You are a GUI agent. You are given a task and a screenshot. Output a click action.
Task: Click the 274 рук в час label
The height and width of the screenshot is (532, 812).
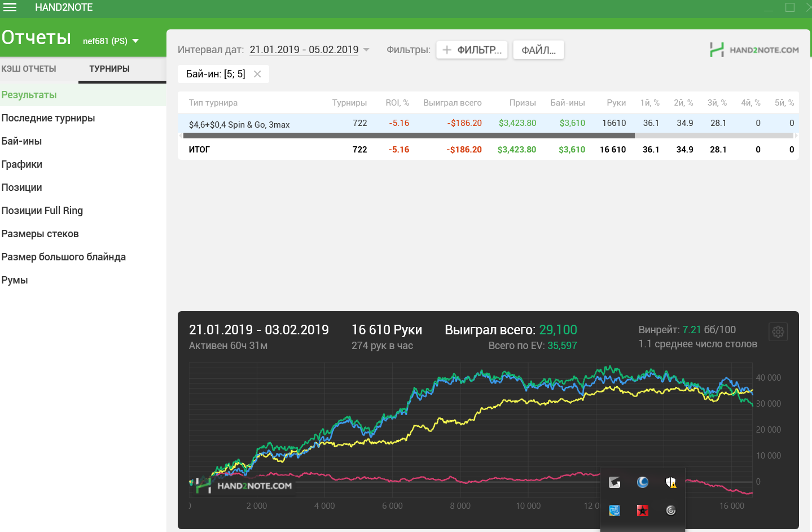click(x=382, y=346)
